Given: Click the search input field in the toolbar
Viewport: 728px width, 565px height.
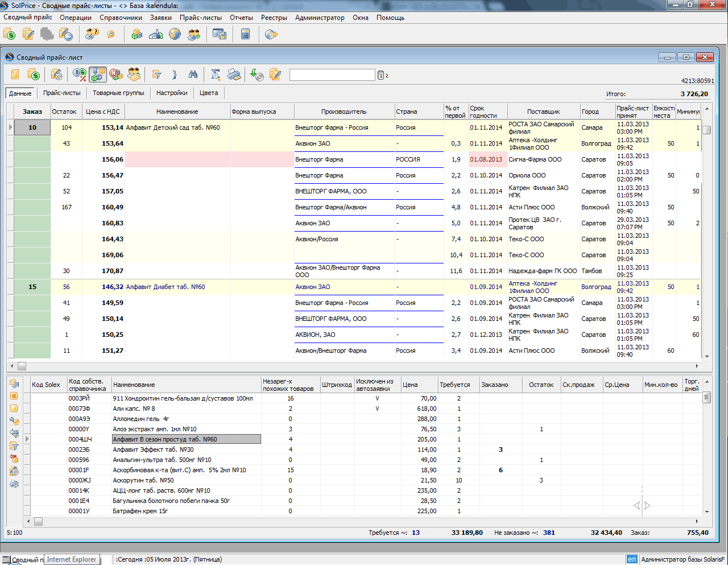Looking at the screenshot, I should (x=332, y=75).
